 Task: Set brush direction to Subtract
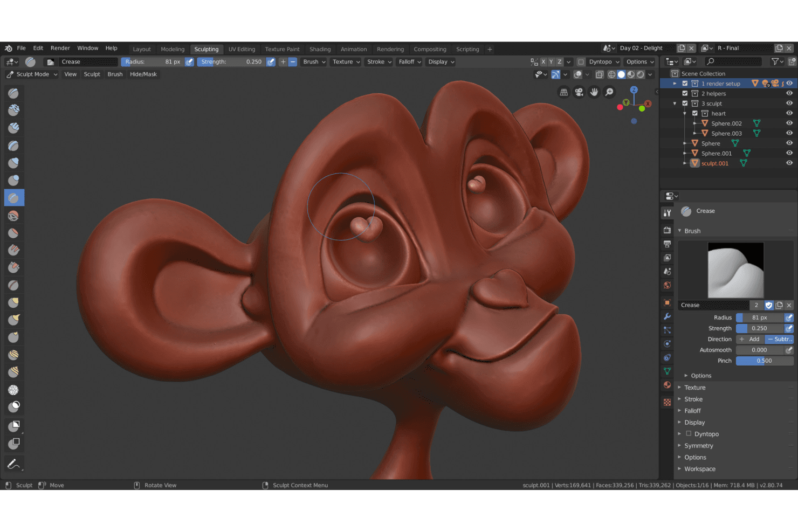(779, 339)
